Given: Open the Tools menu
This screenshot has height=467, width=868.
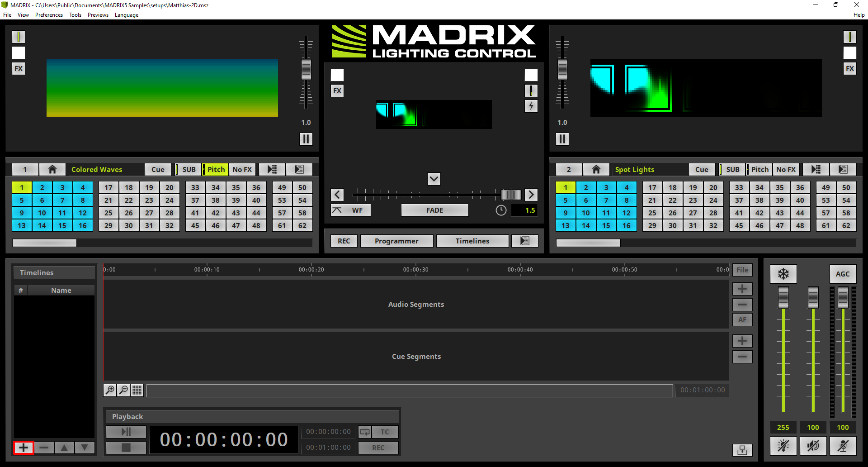Looking at the screenshot, I should (x=75, y=15).
